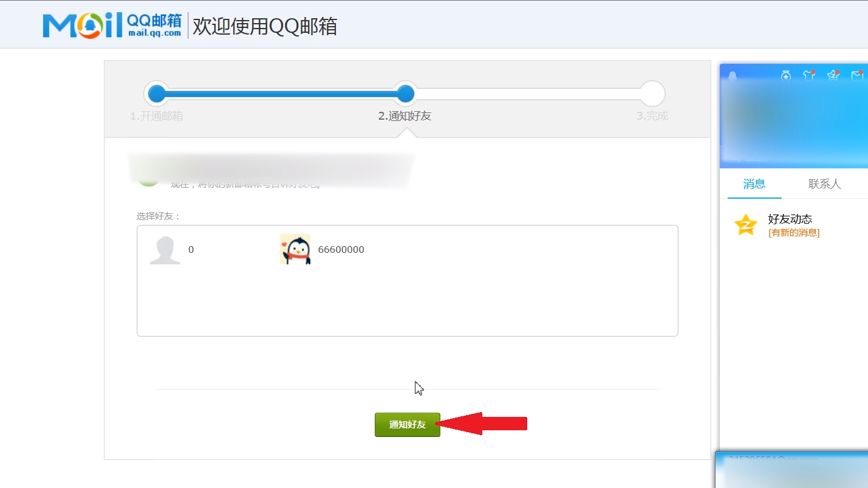Open the lucky bag icon atop the QQ panel

tap(786, 75)
